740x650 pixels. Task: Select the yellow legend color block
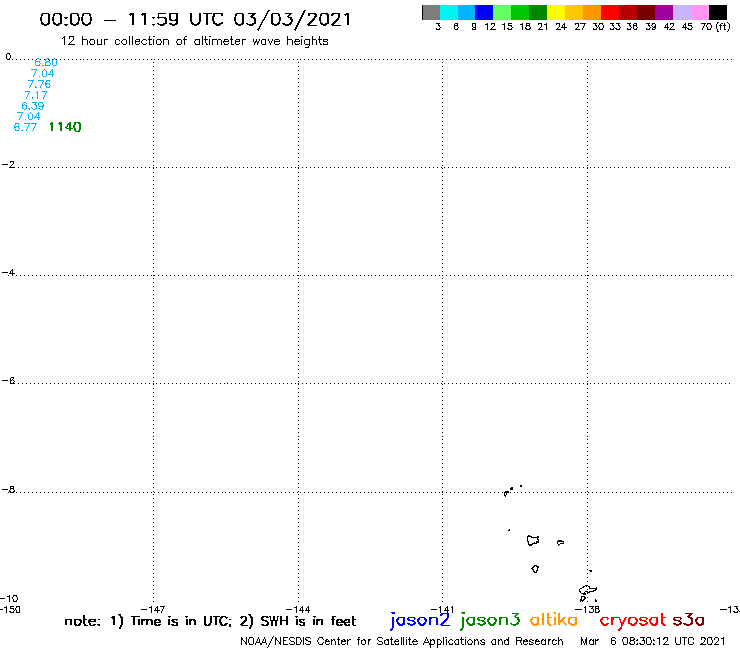click(556, 12)
